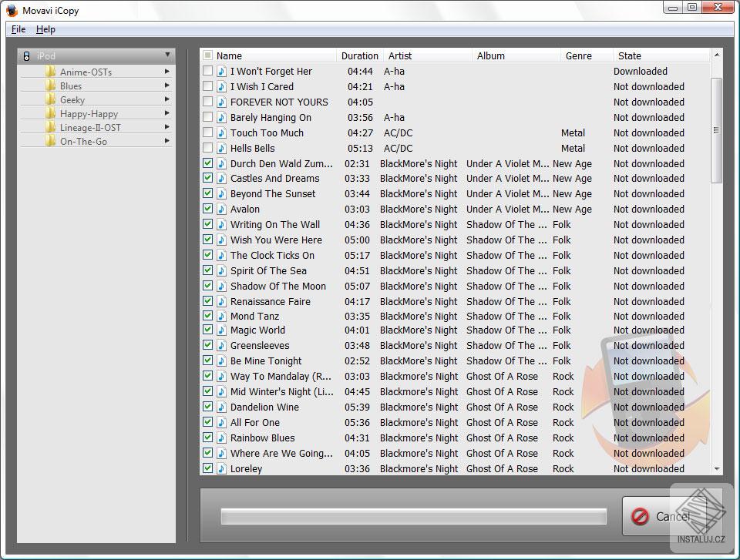Expand the Anime-OSTs playlist arrow
Screen dimensions: 740x560
point(167,71)
